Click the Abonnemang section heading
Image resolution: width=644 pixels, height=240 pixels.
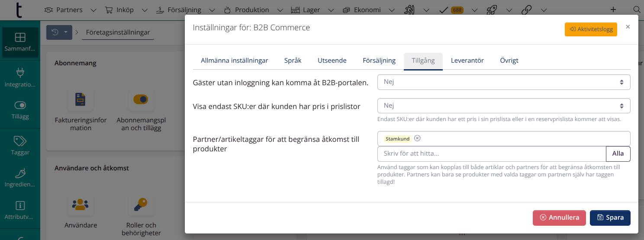[75, 63]
